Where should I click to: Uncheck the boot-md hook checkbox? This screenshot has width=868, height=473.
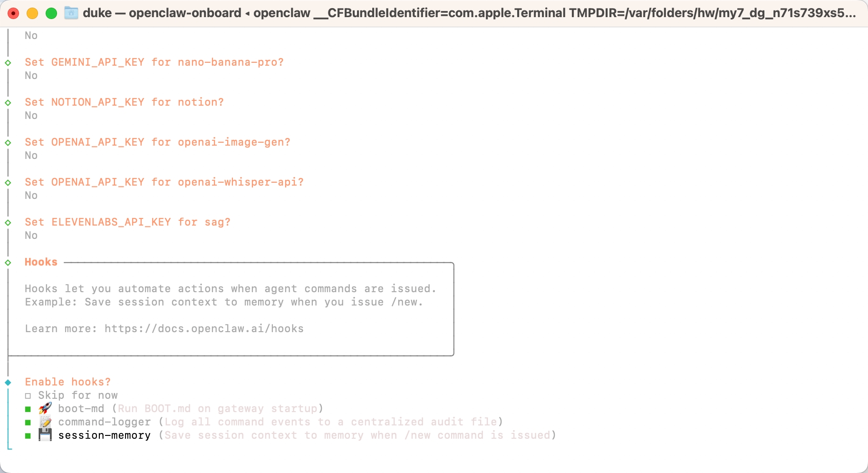(28, 409)
